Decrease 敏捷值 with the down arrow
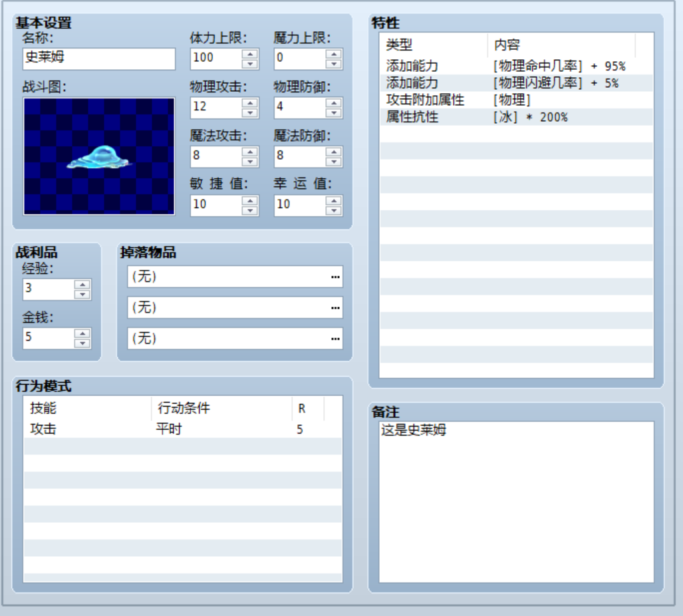 pyautogui.click(x=250, y=210)
